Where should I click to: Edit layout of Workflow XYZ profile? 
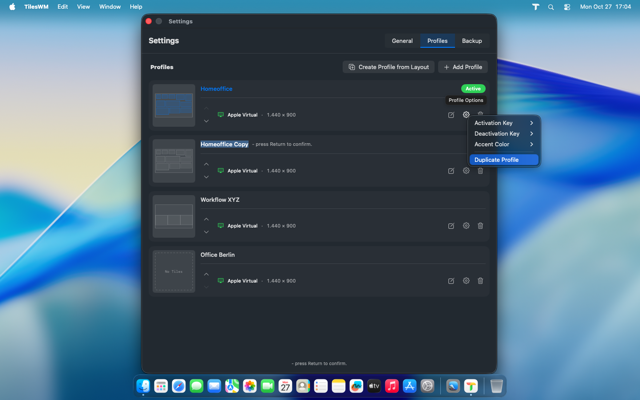click(451, 226)
